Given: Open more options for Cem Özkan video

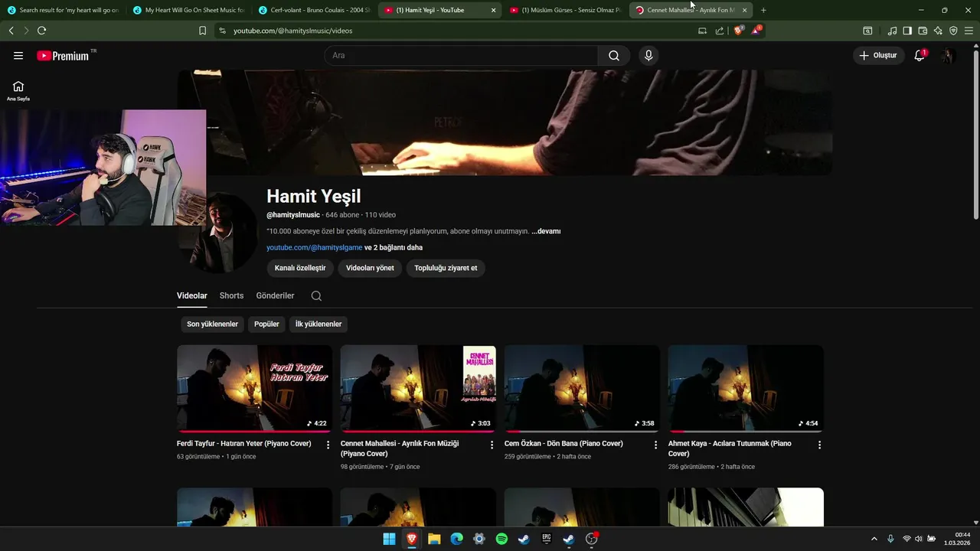Looking at the screenshot, I should (x=655, y=445).
